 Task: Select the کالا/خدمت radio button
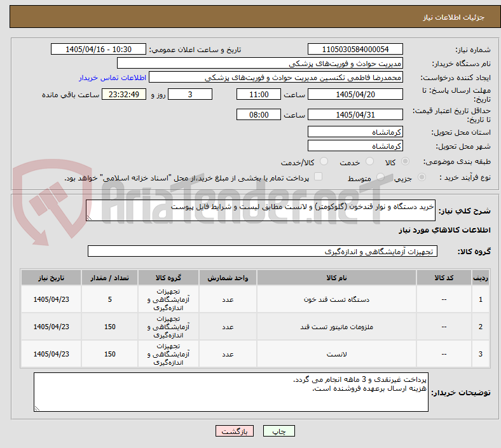point(324,161)
